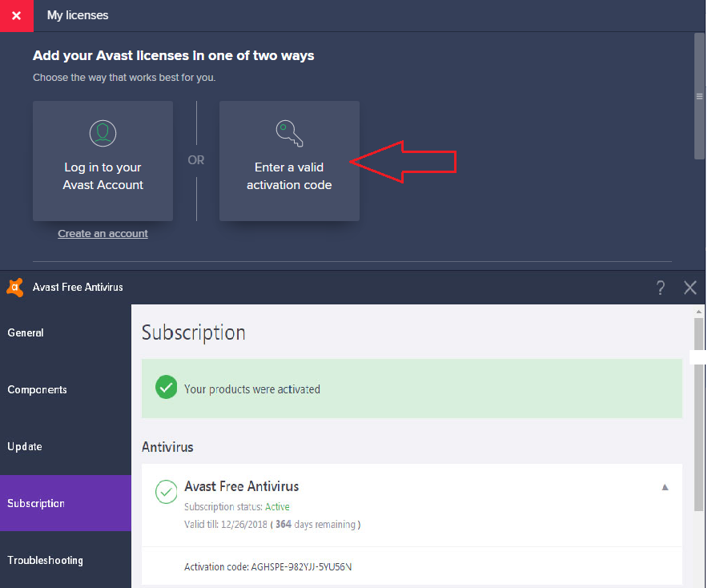708x588 pixels.
Task: Click the Subscription page vertical scrollbar
Action: (x=698, y=417)
